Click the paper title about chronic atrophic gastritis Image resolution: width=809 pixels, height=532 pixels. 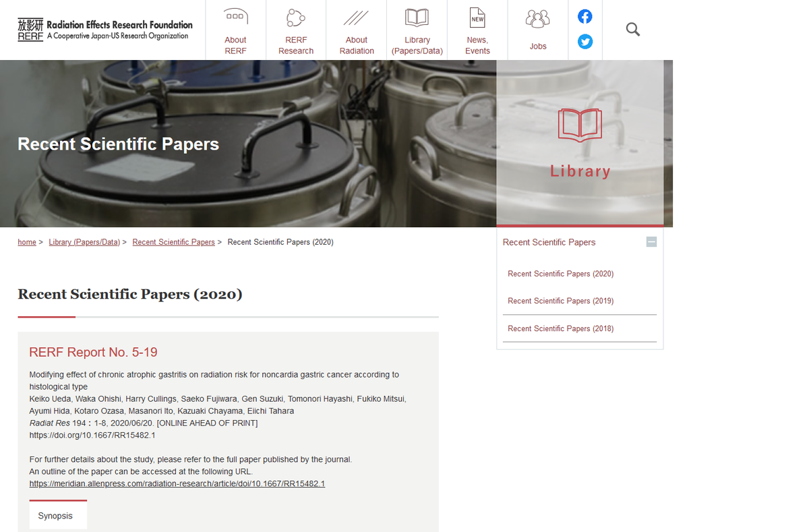coord(214,380)
